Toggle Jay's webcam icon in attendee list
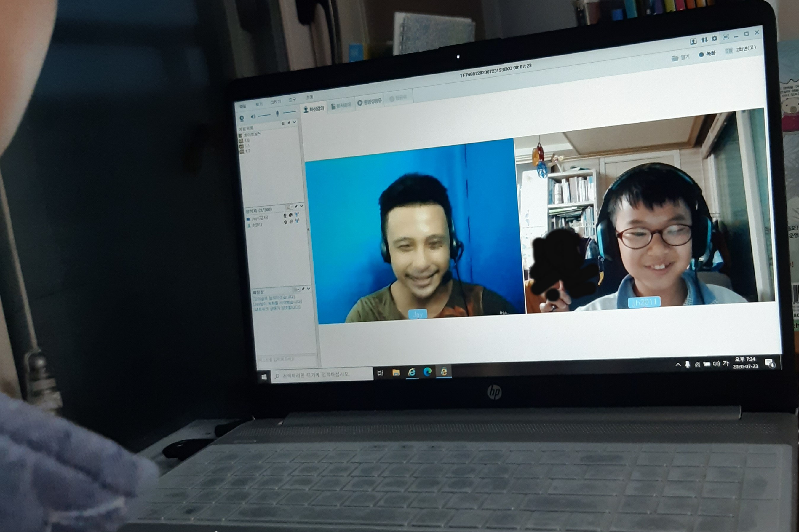 (285, 215)
